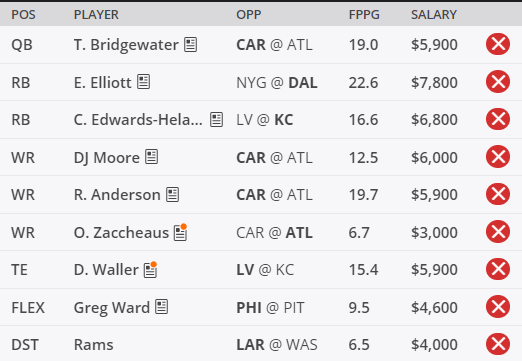Open the E. Elliott player name link
The image size is (522, 361).
point(103,82)
